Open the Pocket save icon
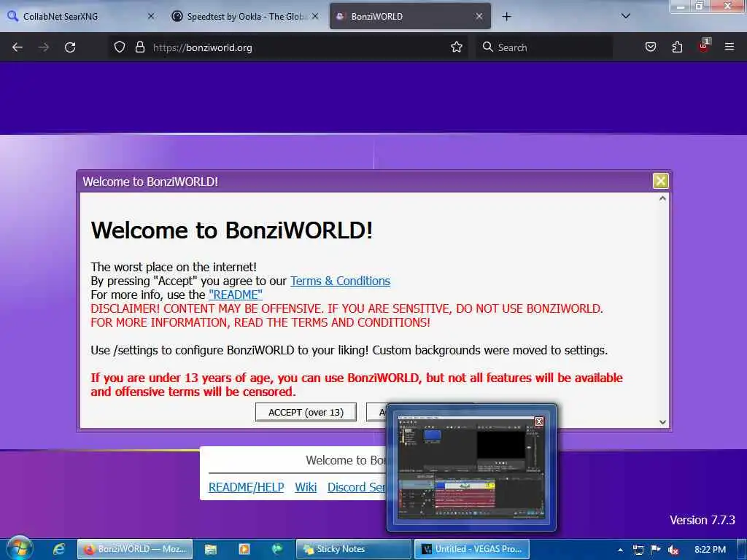Screen dimensions: 747x560 point(651,47)
